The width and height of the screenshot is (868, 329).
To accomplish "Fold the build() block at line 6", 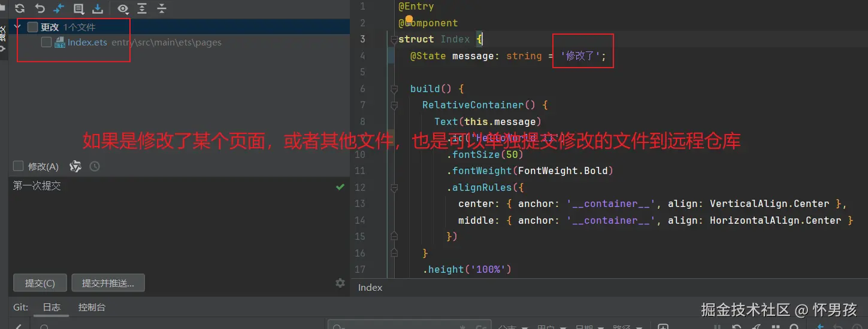I will [x=394, y=89].
